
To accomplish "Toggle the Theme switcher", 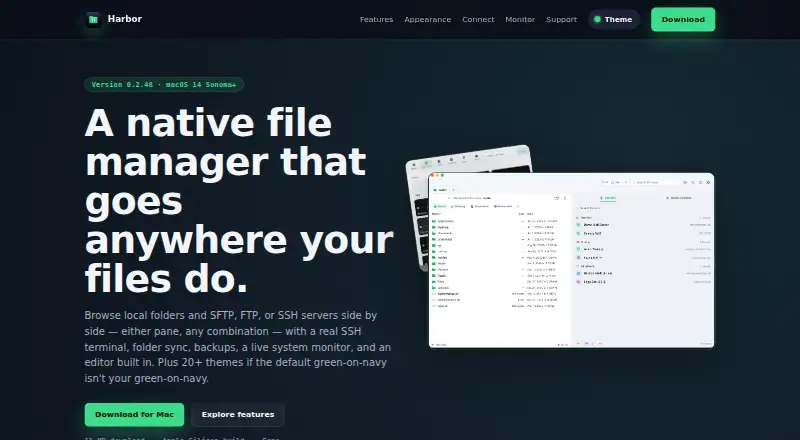I will [x=614, y=19].
